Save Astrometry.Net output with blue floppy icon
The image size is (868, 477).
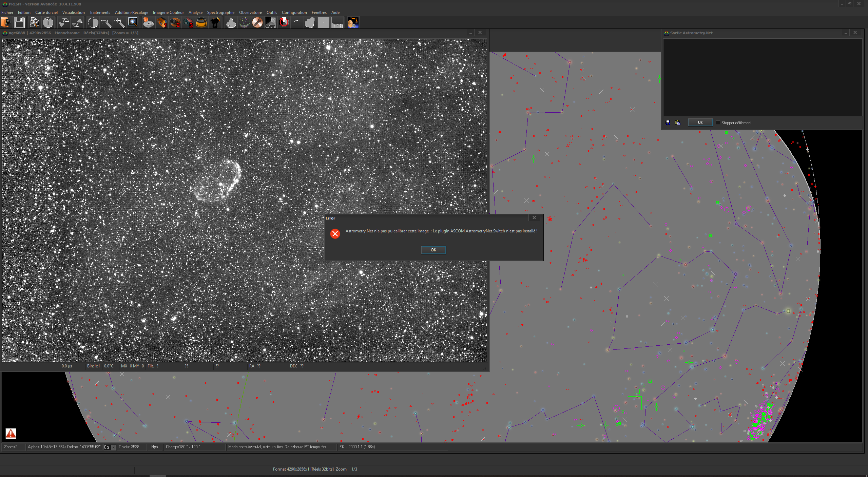point(668,122)
